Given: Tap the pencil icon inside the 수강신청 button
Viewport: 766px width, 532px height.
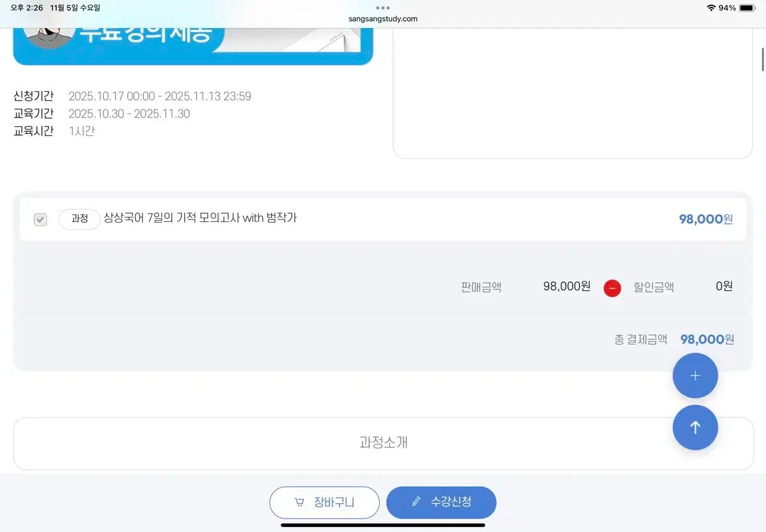Looking at the screenshot, I should point(416,502).
